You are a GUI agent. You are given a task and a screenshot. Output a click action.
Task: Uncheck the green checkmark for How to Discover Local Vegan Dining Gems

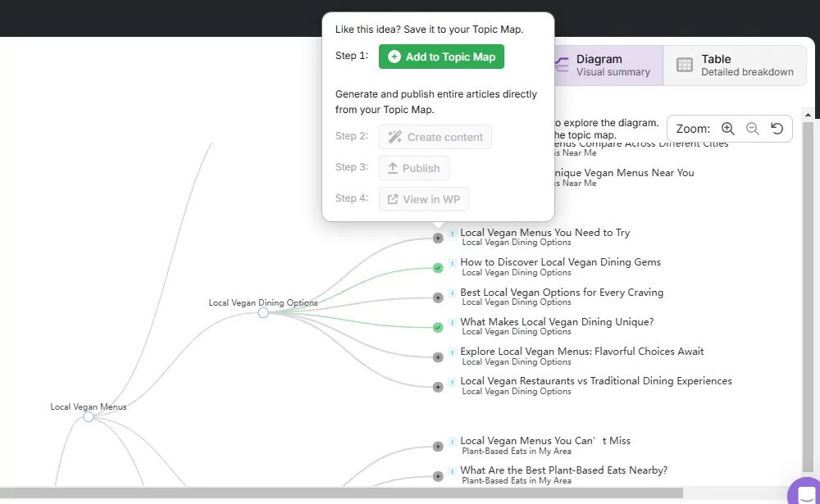point(438,268)
